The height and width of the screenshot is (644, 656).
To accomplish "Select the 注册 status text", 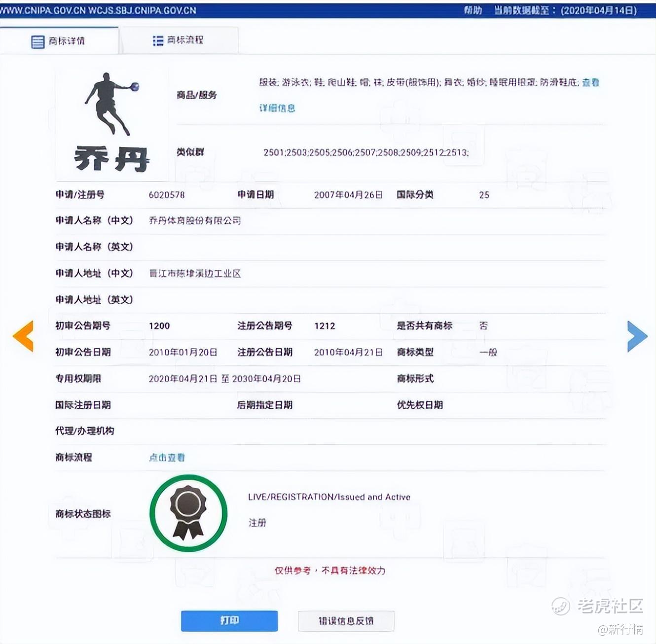I will (x=257, y=523).
